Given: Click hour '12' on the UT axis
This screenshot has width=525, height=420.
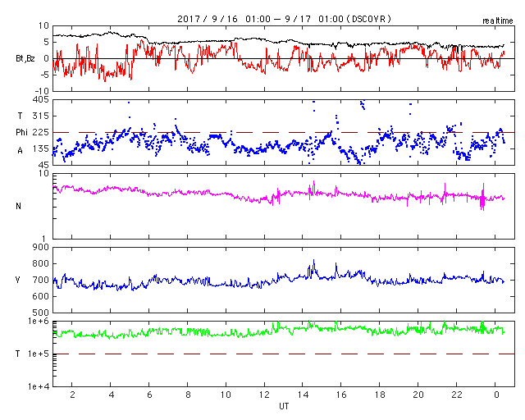Looking at the screenshot, I should (x=264, y=395).
